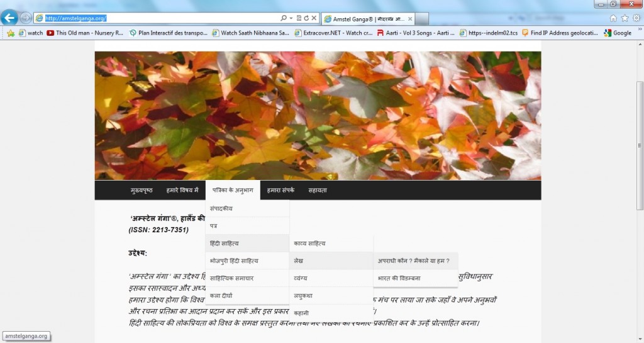Select लेख in the submenu

299,260
